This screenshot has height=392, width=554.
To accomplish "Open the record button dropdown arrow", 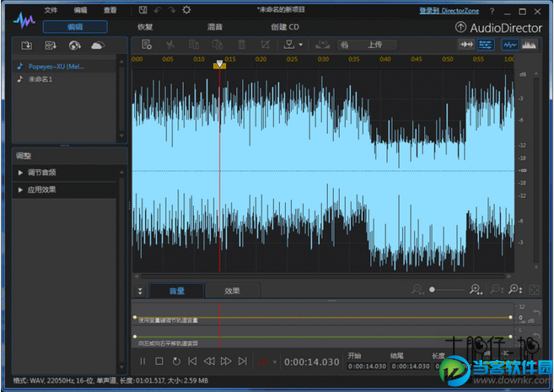I will (x=275, y=362).
